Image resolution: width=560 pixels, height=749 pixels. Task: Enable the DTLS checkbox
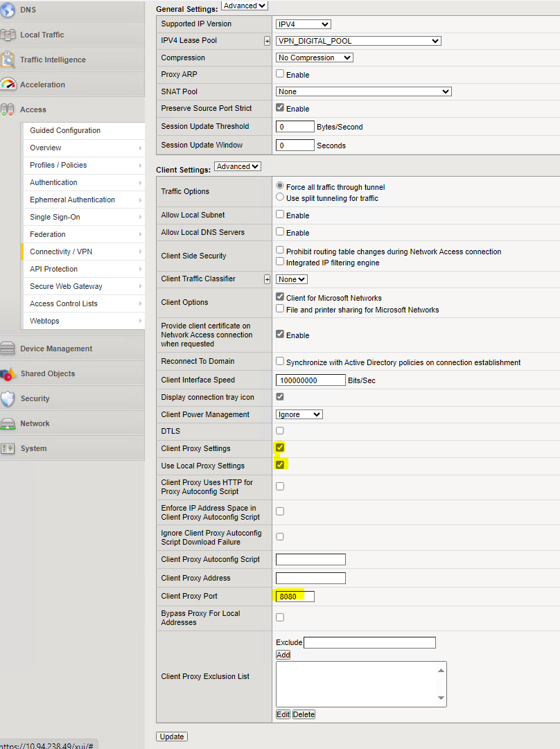[x=280, y=431]
